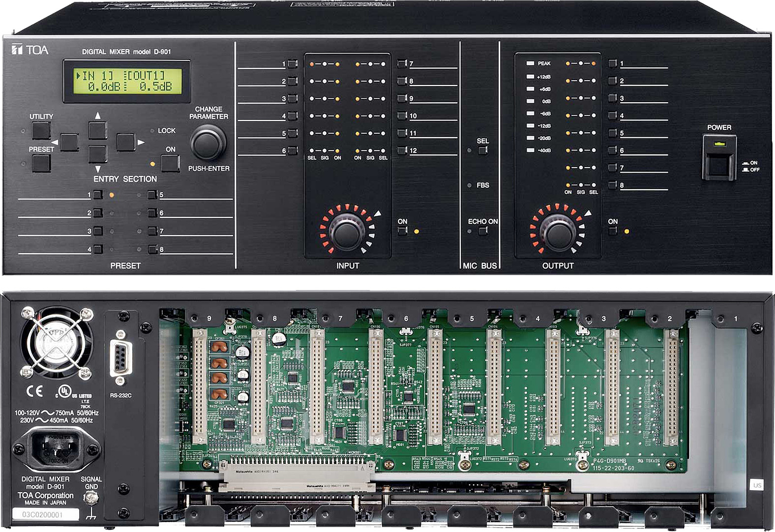The height and width of the screenshot is (532, 775).
Task: Click the rear cooling fan
Action: coord(57,343)
